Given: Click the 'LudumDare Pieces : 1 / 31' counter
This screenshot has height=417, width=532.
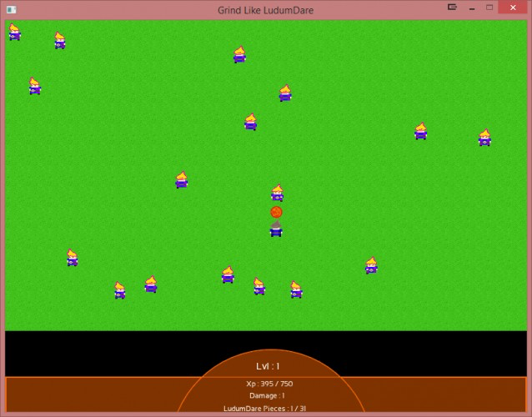Looking at the screenshot, I should click(x=264, y=409).
